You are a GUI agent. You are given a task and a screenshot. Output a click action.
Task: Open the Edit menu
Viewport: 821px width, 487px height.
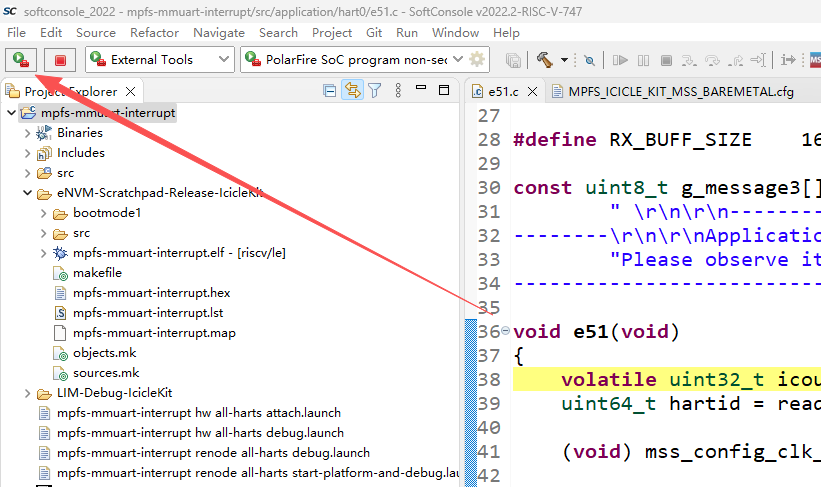coord(51,32)
